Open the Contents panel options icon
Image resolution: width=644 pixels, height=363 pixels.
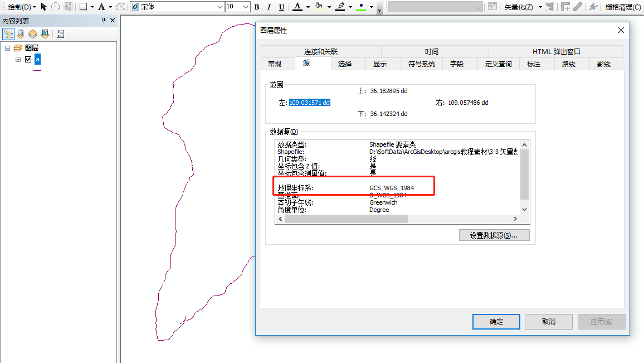(x=60, y=33)
